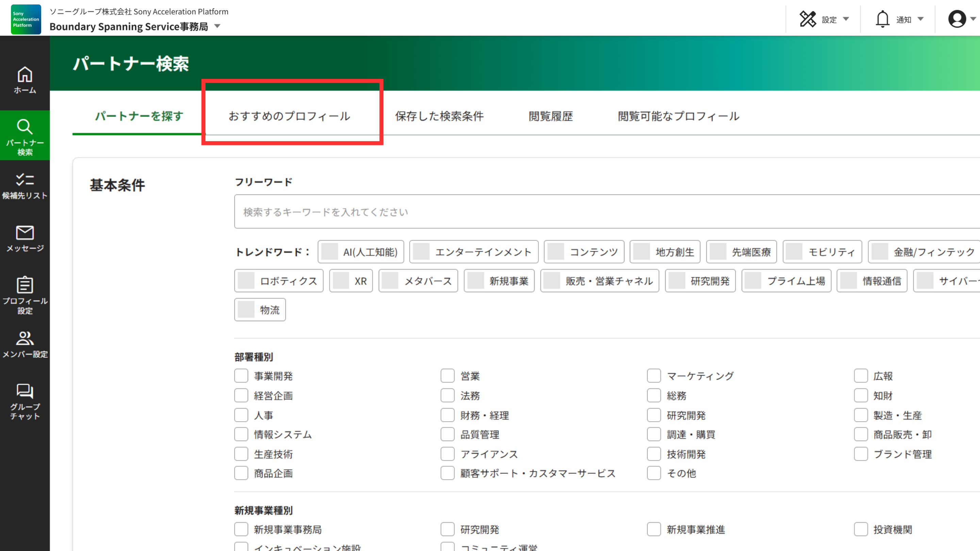Click the gray swatch on メタバース tag

pos(390,281)
